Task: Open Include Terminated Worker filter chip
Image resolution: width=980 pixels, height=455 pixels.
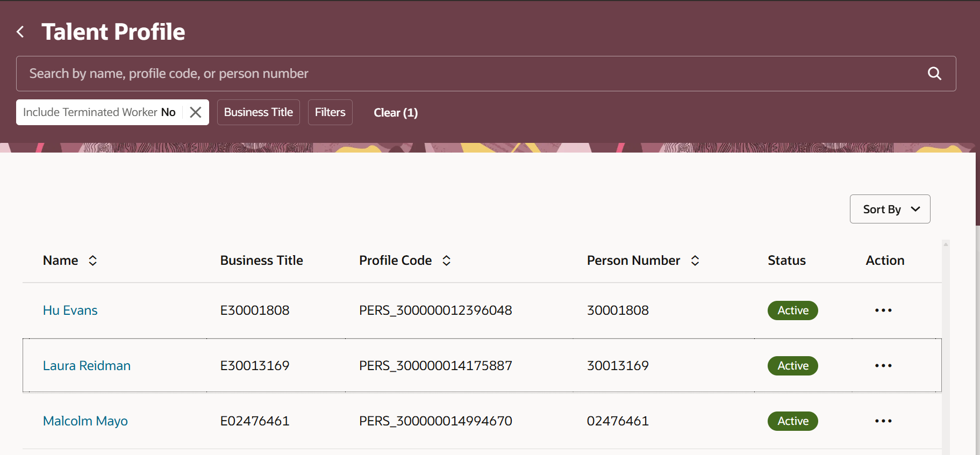Action: pyautogui.click(x=99, y=112)
